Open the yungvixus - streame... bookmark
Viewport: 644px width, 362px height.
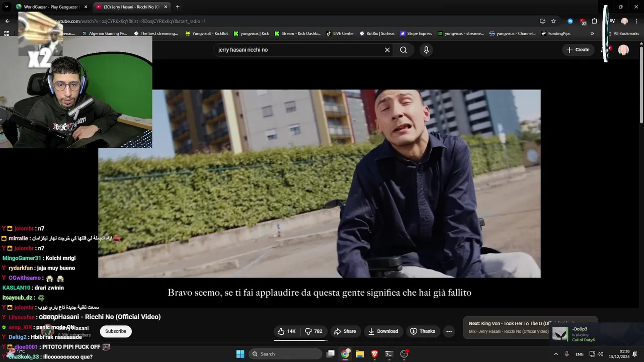[x=460, y=34]
